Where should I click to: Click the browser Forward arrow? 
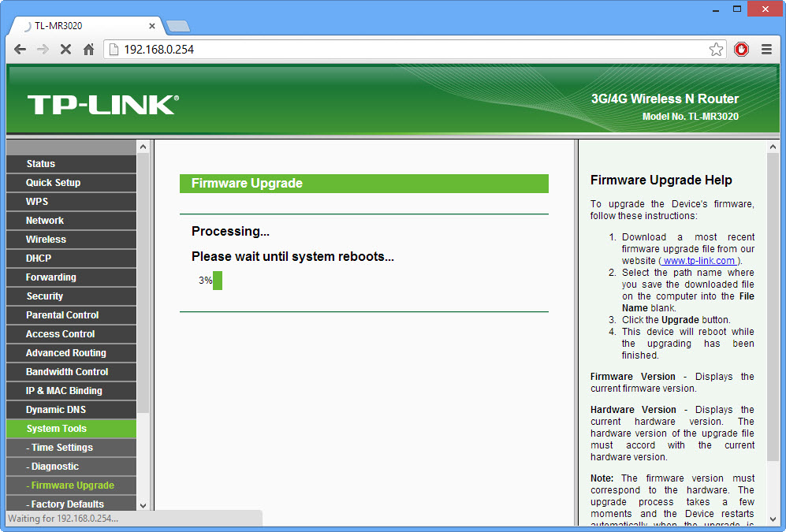tap(43, 49)
